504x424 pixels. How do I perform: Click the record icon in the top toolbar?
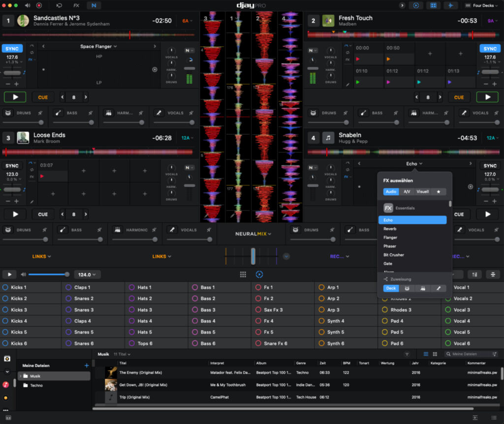39,5
